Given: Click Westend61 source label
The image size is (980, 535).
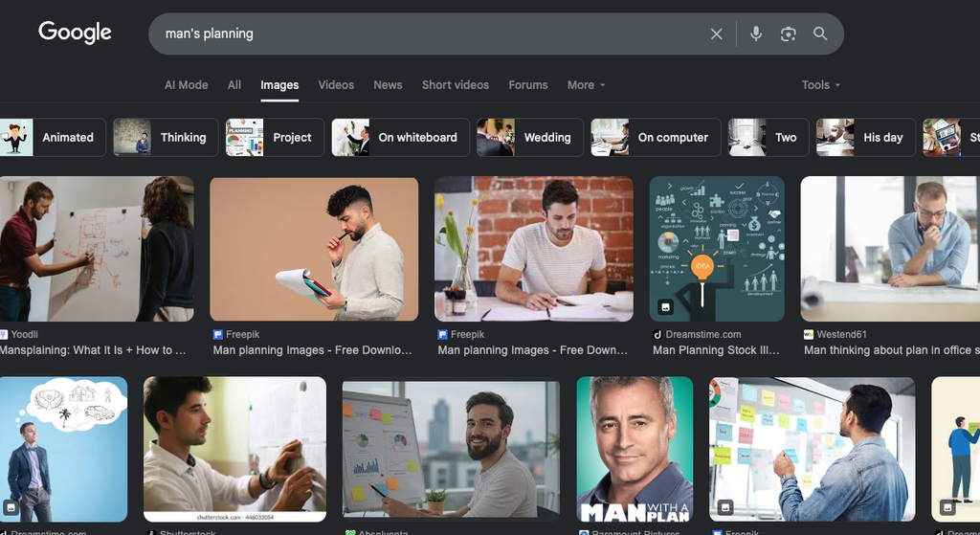Looking at the screenshot, I should pyautogui.click(x=841, y=334).
